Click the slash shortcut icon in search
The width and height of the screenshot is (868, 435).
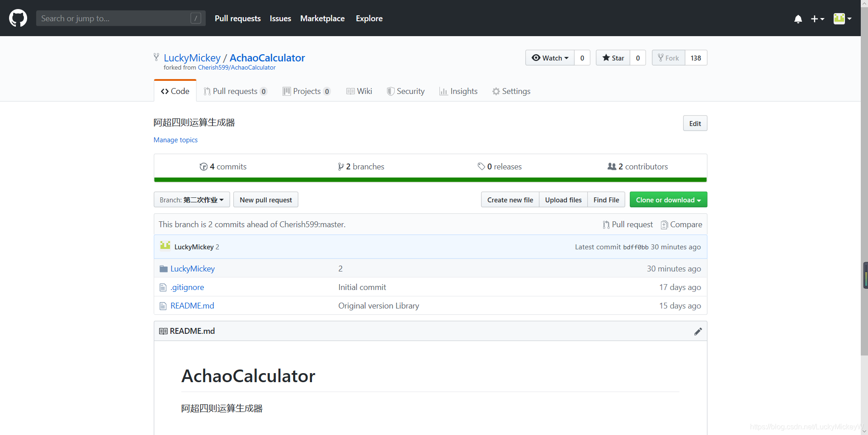point(196,18)
